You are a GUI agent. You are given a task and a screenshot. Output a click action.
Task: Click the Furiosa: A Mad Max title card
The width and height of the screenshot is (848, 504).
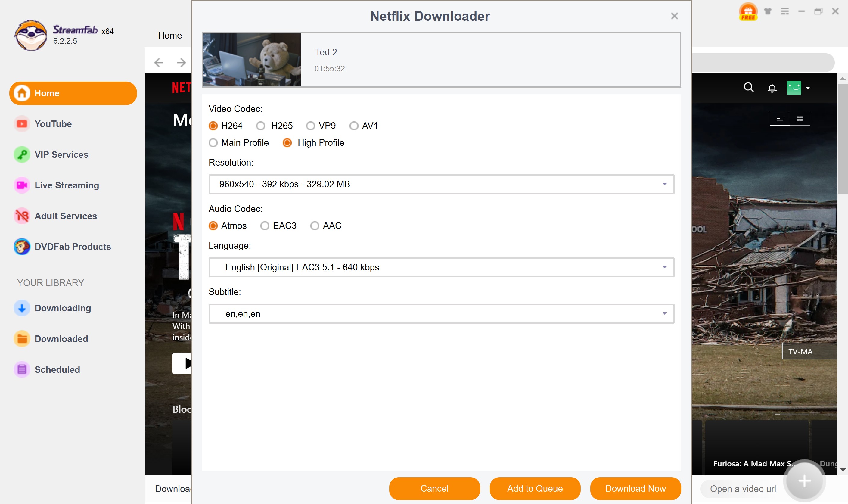coord(757,448)
